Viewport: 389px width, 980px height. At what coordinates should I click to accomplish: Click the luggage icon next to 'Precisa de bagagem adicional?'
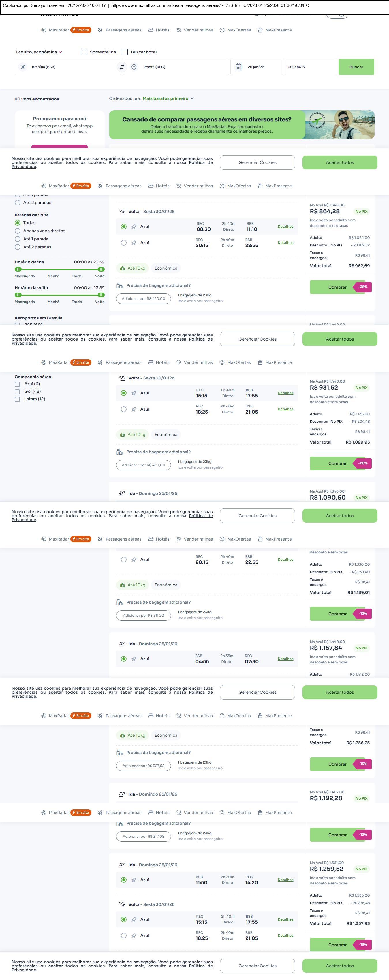(119, 285)
